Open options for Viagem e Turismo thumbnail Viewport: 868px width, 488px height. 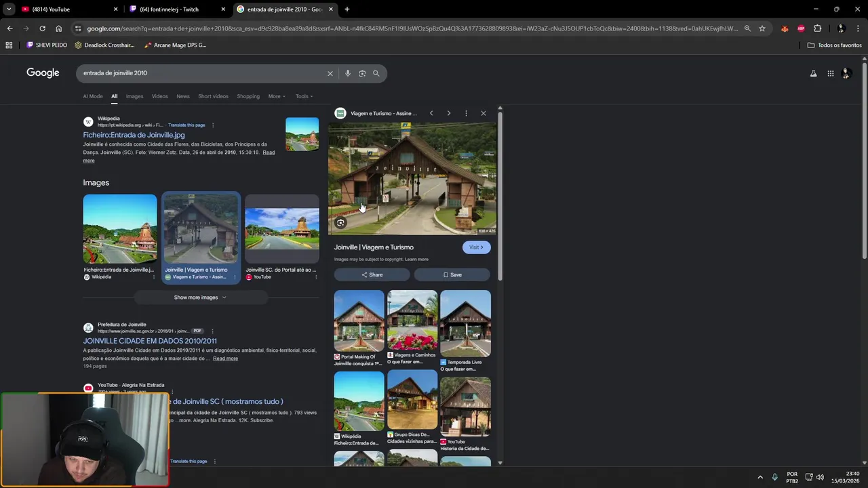pyautogui.click(x=235, y=277)
